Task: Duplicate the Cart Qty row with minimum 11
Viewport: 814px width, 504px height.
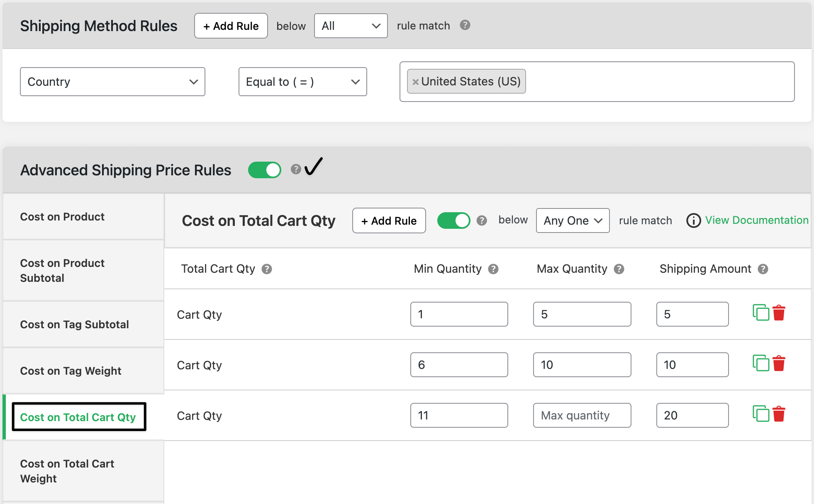Action: (x=760, y=414)
